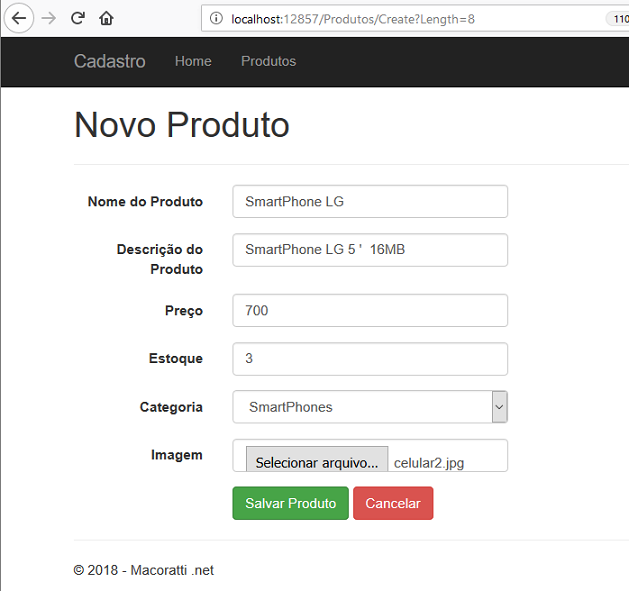
Task: Expand the Categoria dropdown arrow
Action: click(499, 407)
